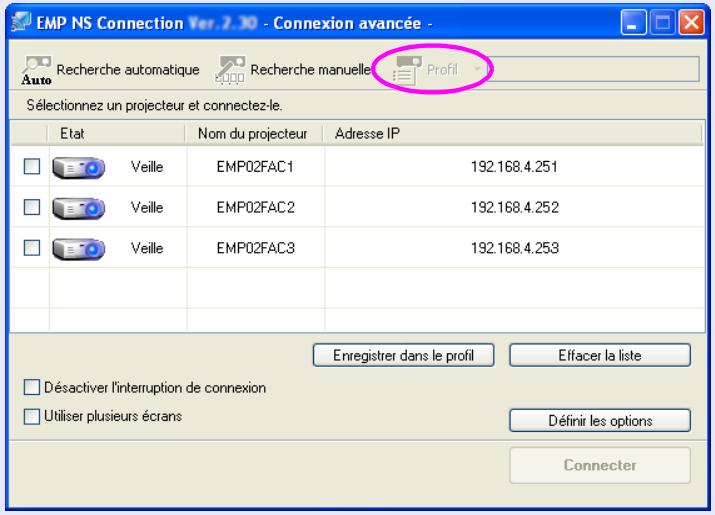Click IP address 192.168.4.251

(514, 167)
